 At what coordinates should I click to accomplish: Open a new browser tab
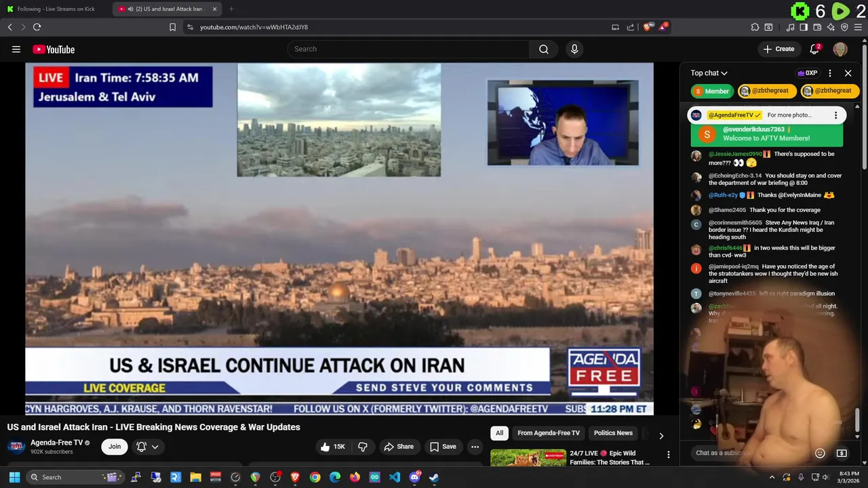click(231, 9)
